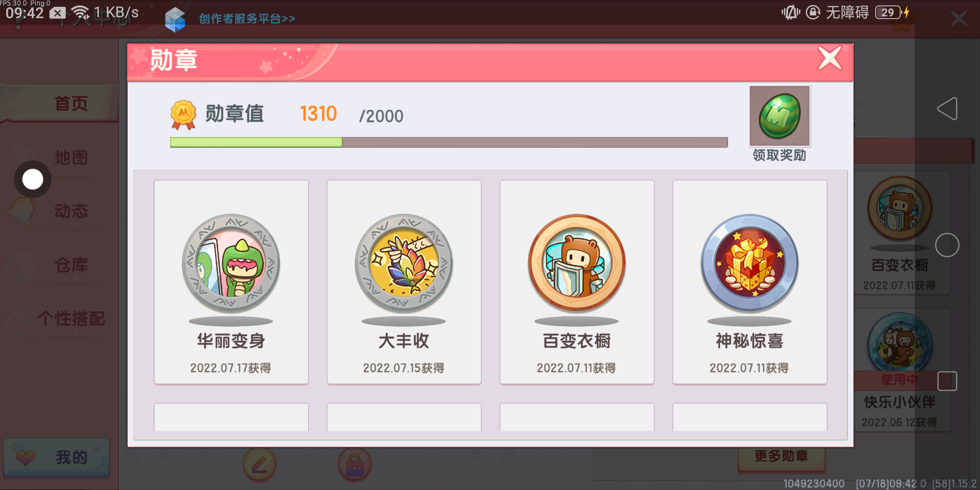Image resolution: width=980 pixels, height=490 pixels.
Task: Open the 仓库 warehouse tab
Action: click(x=71, y=265)
